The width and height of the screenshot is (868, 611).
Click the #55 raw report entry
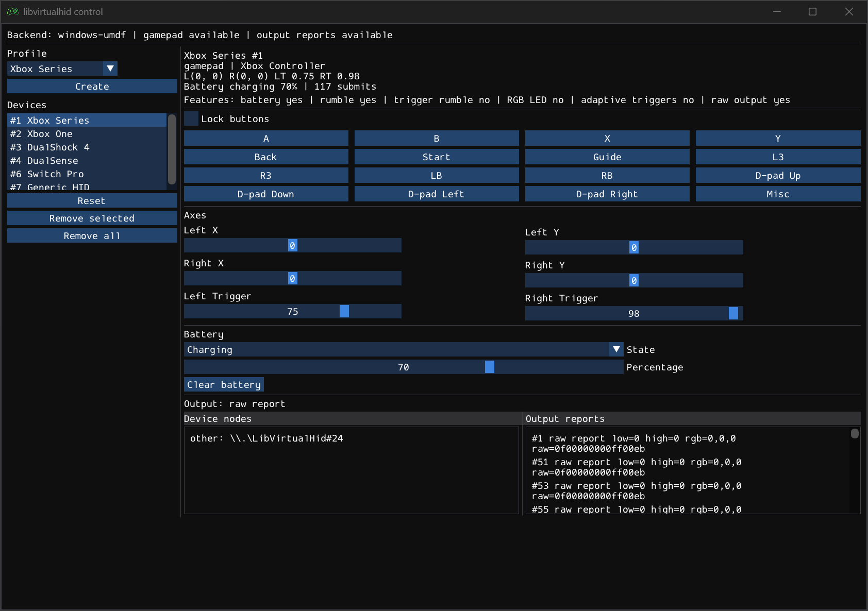pyautogui.click(x=637, y=509)
